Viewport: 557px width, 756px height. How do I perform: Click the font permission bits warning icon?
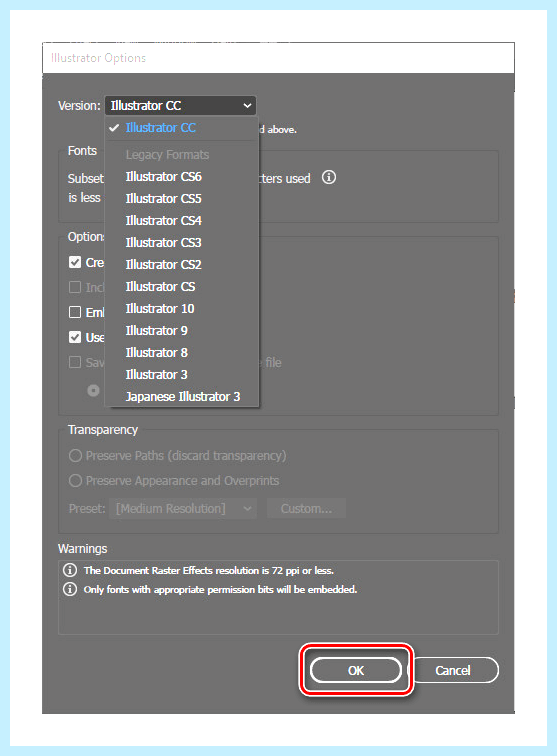tap(70, 589)
